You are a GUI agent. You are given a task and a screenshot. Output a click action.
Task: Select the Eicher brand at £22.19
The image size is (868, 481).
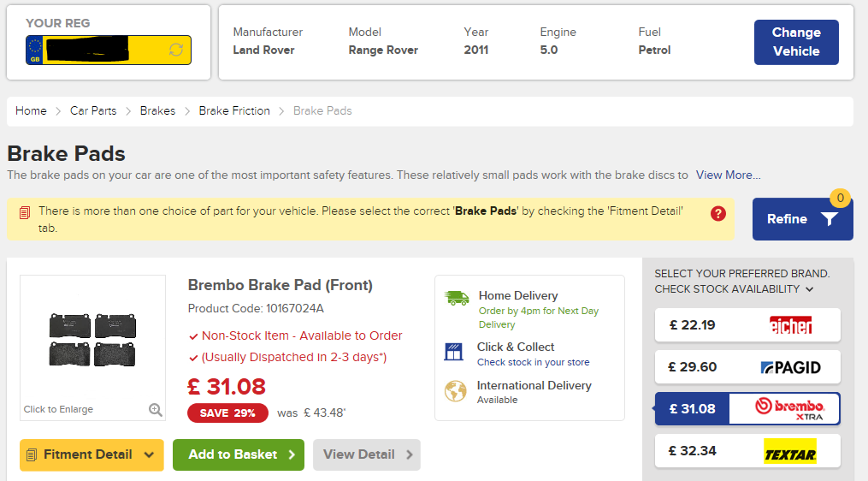[x=747, y=325]
